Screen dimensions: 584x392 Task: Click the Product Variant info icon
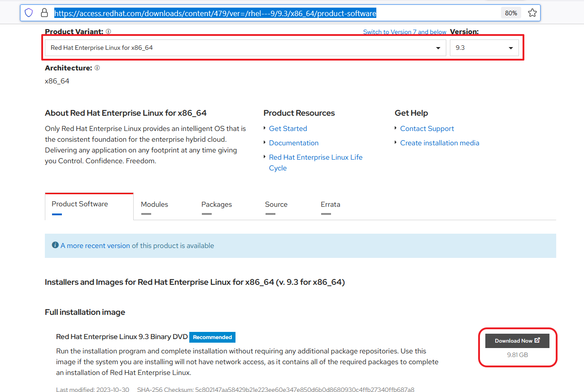coord(109,31)
